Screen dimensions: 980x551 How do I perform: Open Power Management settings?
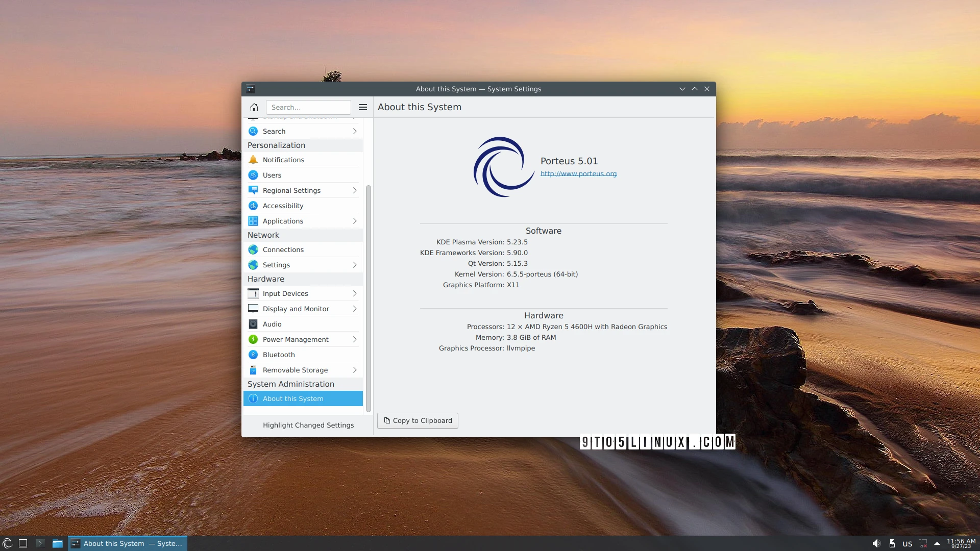pos(295,339)
